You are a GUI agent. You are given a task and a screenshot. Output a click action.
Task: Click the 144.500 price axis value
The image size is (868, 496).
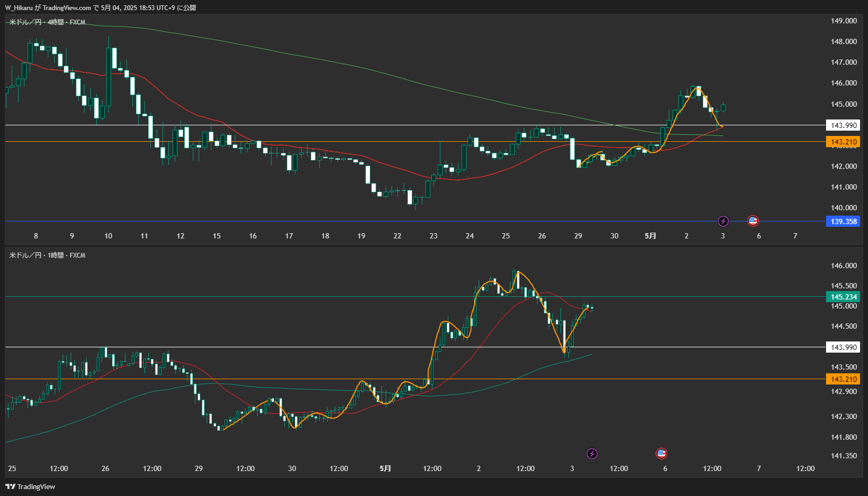pos(844,326)
